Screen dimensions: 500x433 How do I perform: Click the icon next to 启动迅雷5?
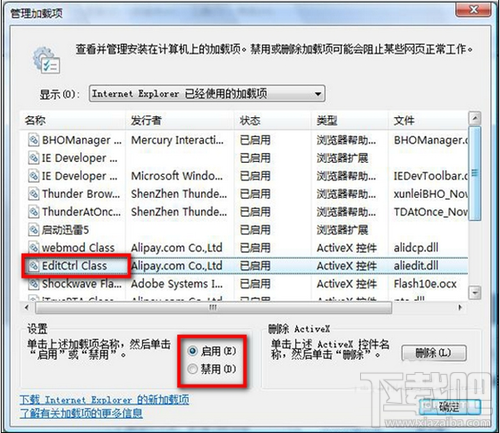click(x=33, y=230)
